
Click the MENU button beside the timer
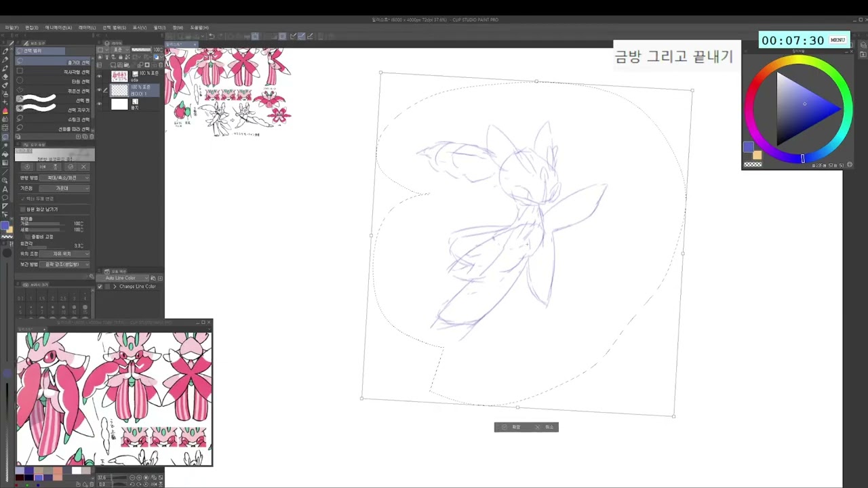coord(838,40)
